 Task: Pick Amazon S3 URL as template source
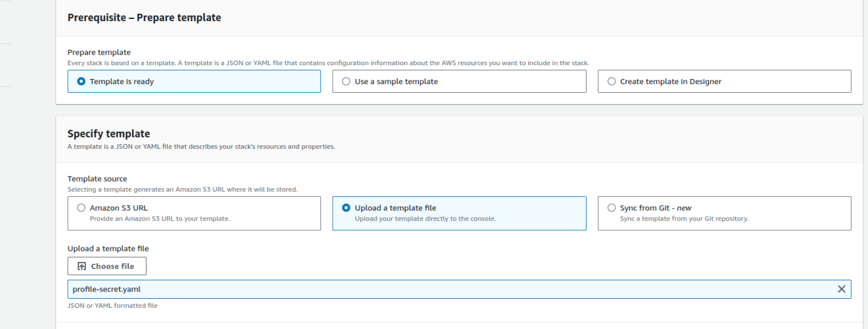click(194, 213)
